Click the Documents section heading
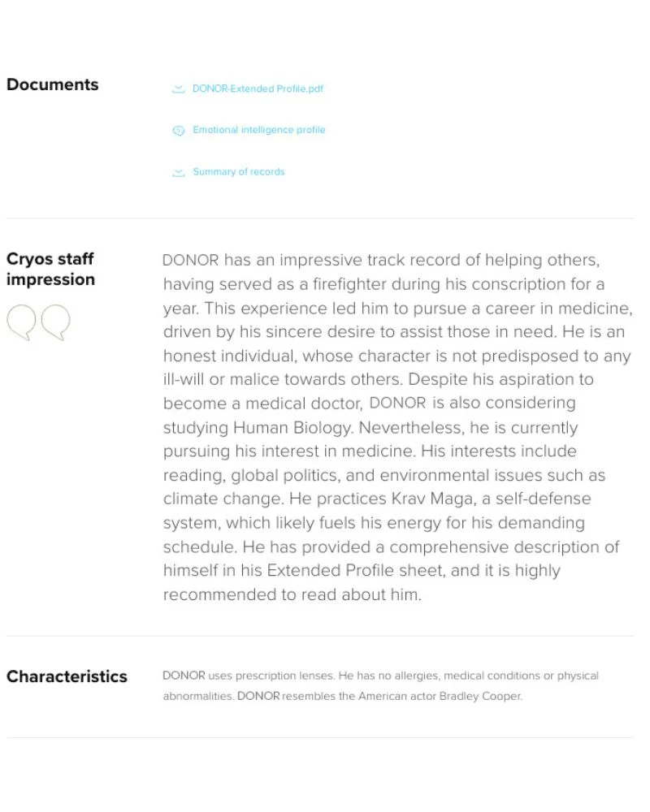650x812 pixels. click(x=52, y=84)
